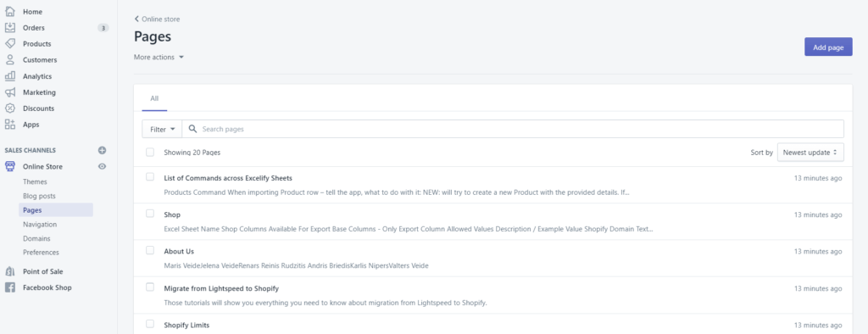Check Migrate from Lightspeed to Shopify row
The height and width of the screenshot is (334, 868).
pos(150,287)
